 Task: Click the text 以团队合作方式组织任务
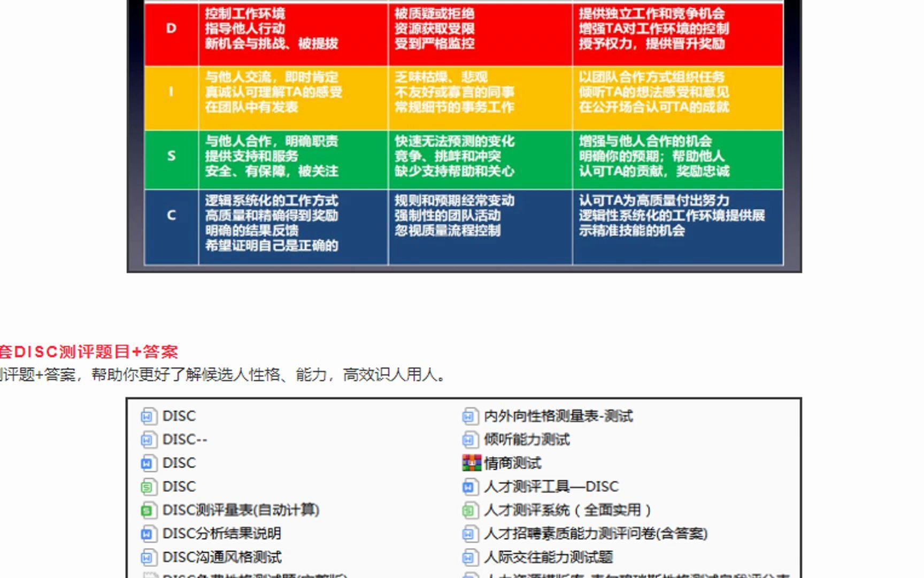pyautogui.click(x=651, y=77)
